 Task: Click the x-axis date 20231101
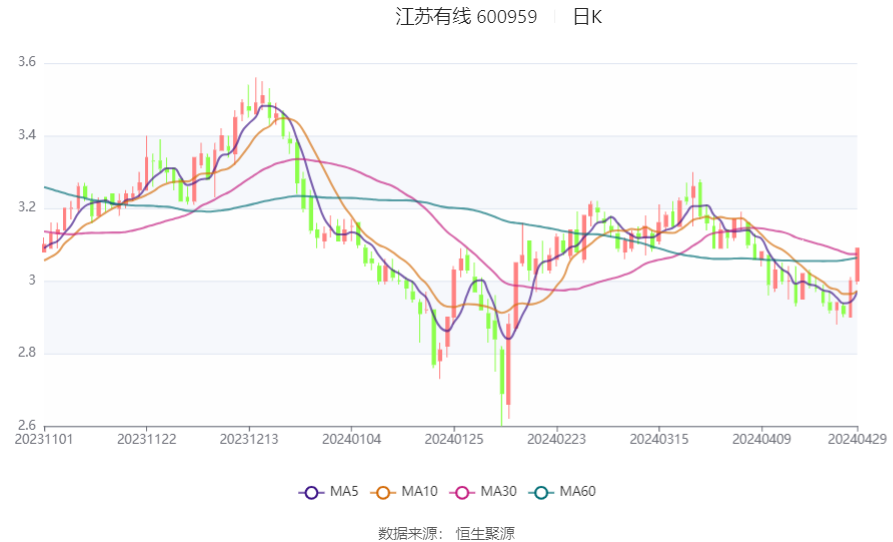[x=44, y=440]
